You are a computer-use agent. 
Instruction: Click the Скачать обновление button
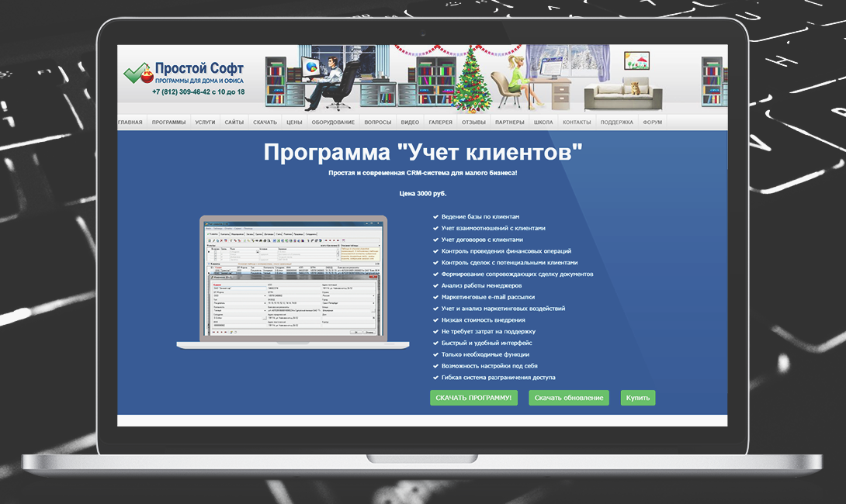(x=569, y=398)
